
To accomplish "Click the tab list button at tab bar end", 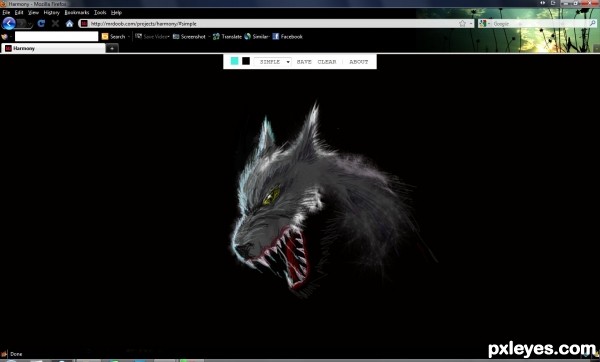I will tap(596, 48).
